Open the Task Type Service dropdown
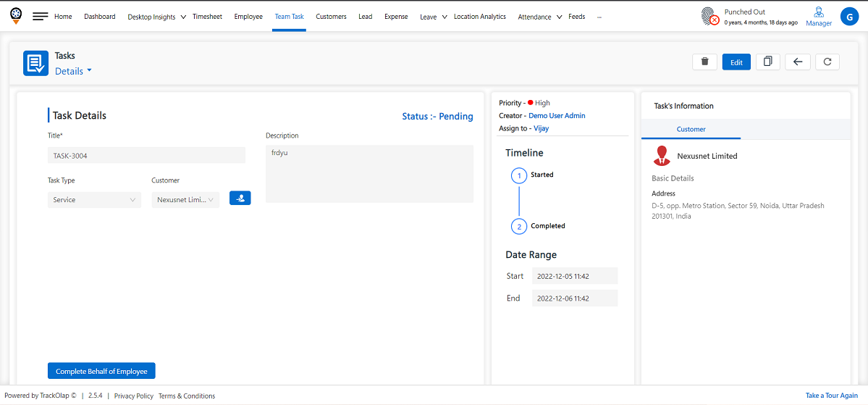 (94, 200)
